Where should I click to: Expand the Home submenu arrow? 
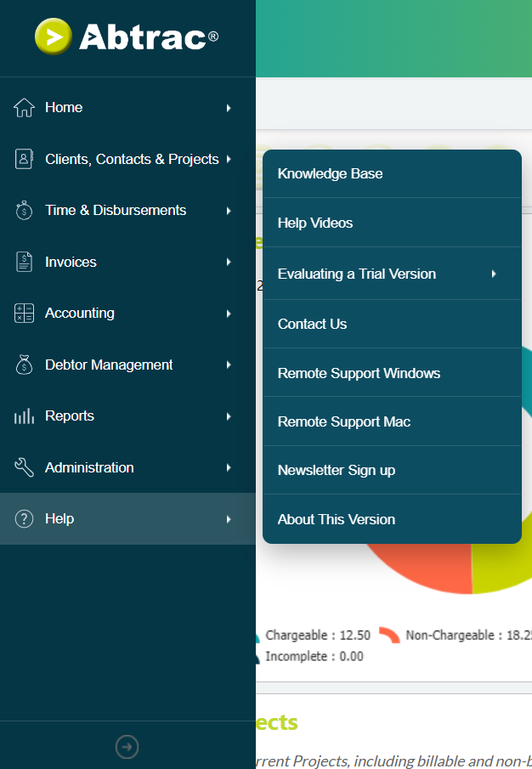tap(229, 108)
